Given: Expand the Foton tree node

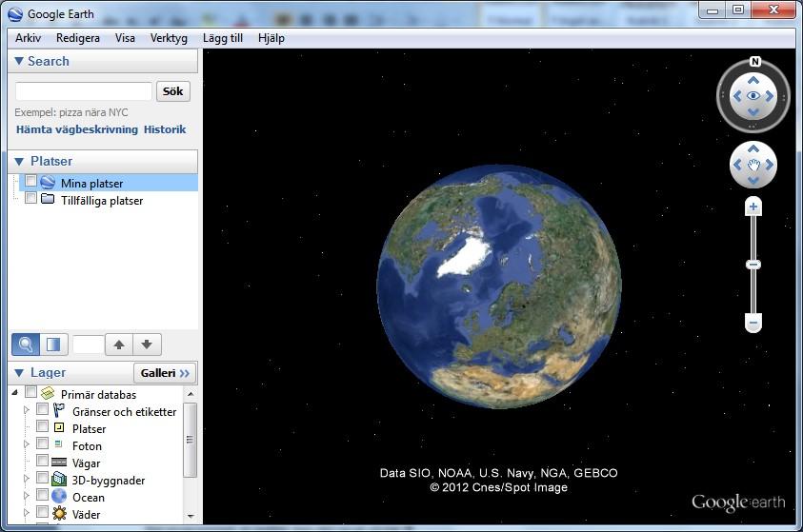Looking at the screenshot, I should tap(27, 444).
